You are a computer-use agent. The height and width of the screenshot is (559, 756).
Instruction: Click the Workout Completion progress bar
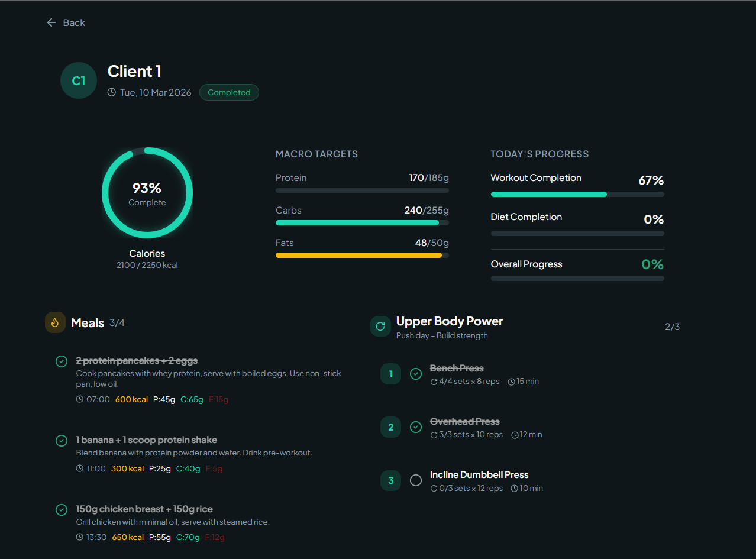point(577,194)
